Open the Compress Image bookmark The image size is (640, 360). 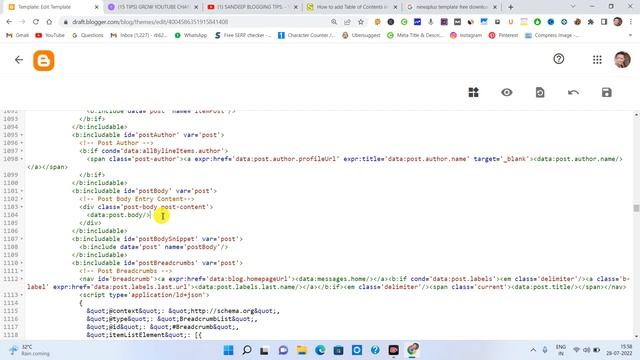tap(552, 36)
